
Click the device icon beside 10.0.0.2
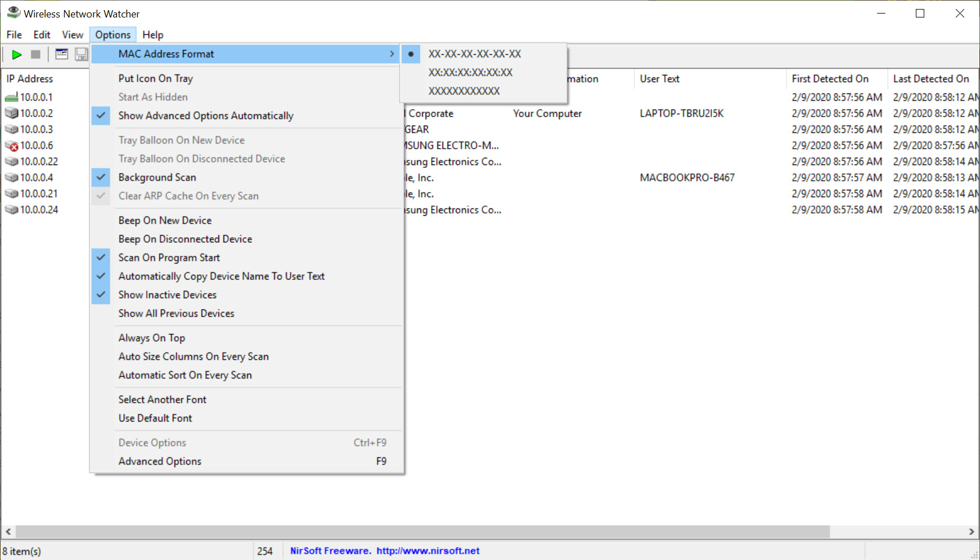coord(11,113)
